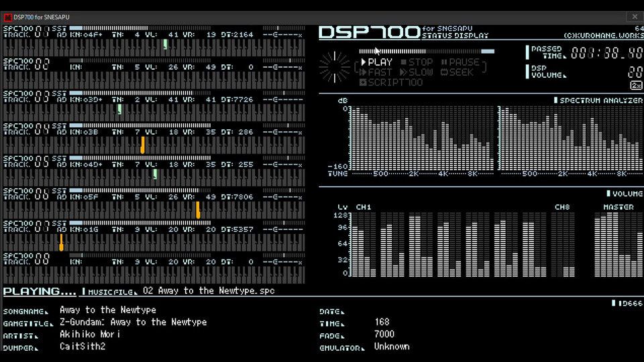The height and width of the screenshot is (362, 644).
Task: Click the lit orange key on track o1G
Action: [61, 242]
